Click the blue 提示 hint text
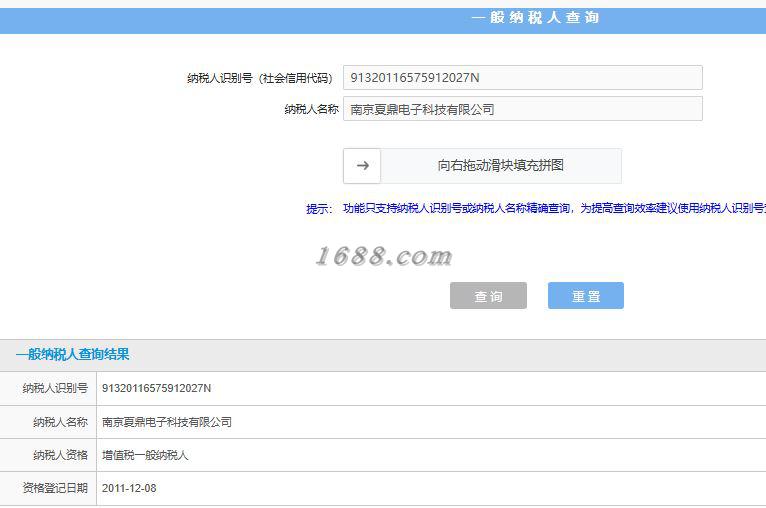The width and height of the screenshot is (766, 508). (x=535, y=209)
